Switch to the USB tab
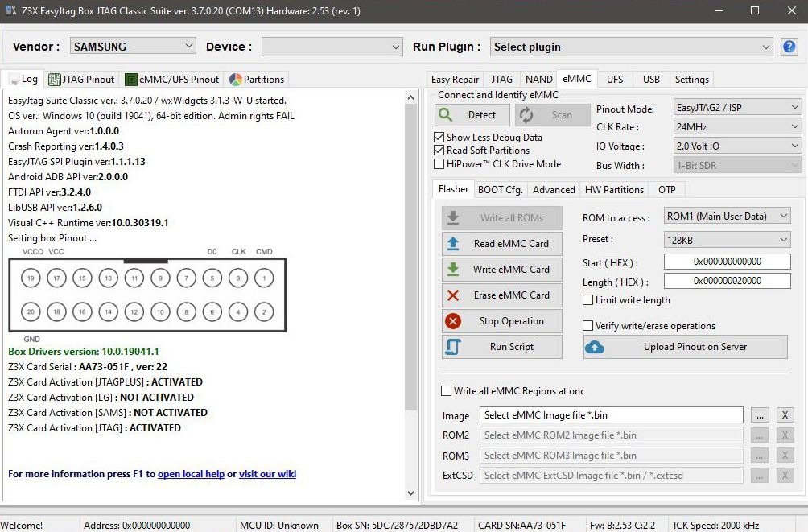 point(651,80)
